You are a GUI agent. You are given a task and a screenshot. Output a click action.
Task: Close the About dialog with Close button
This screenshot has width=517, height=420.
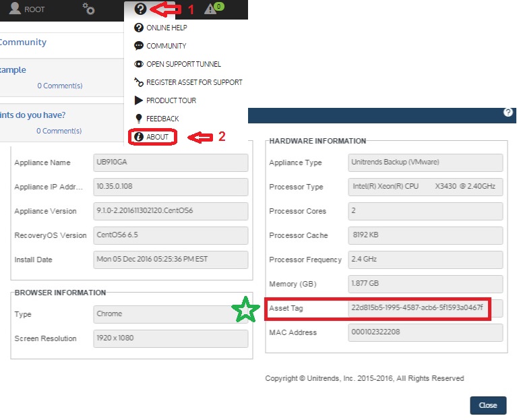pyautogui.click(x=488, y=405)
